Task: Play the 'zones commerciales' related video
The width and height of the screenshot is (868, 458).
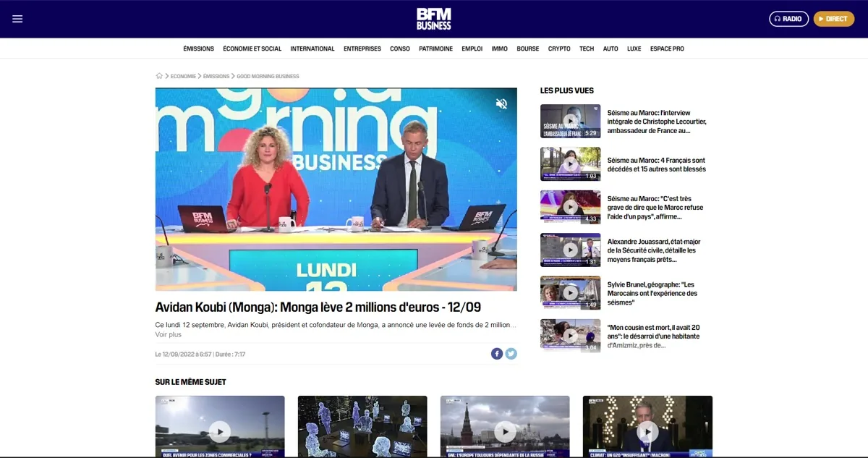Action: point(220,427)
